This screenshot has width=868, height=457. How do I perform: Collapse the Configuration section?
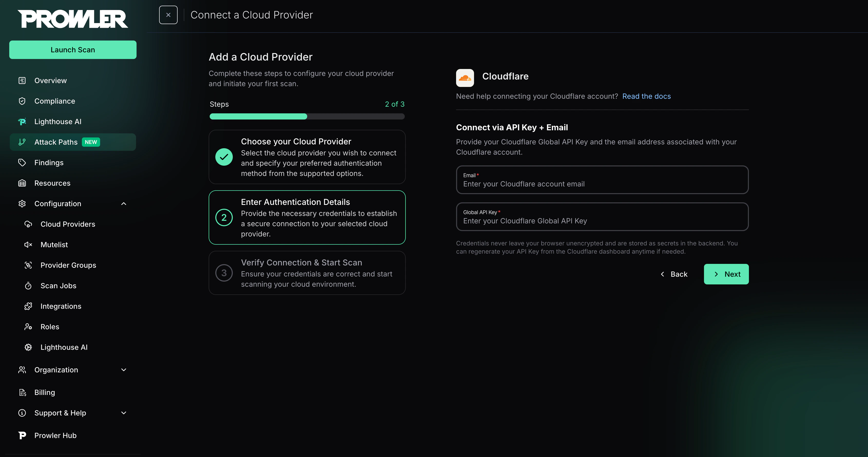pos(123,203)
